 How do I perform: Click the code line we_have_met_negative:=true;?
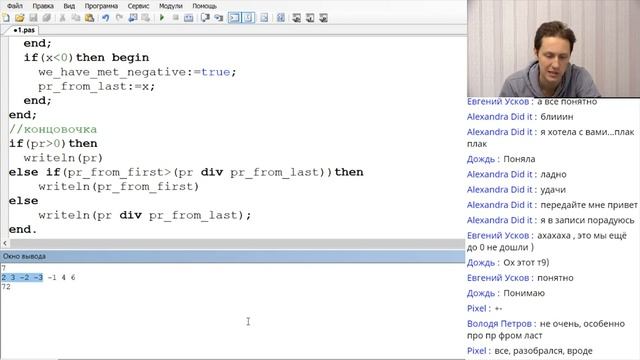138,72
